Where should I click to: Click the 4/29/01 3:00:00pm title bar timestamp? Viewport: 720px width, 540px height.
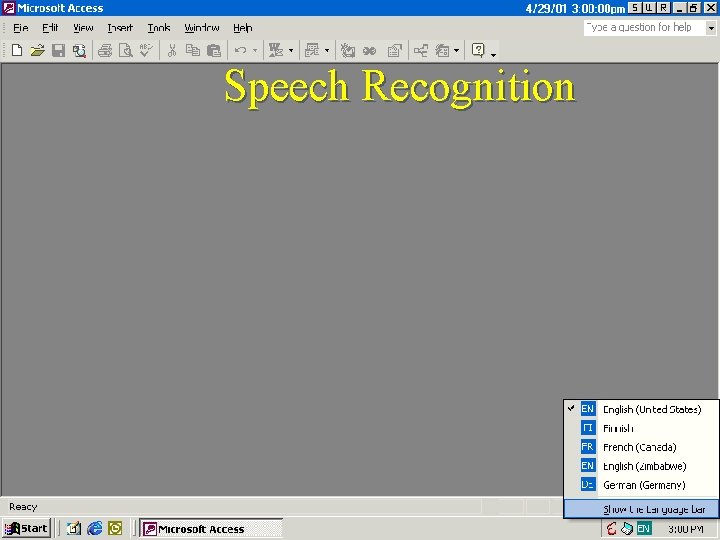(575, 8)
